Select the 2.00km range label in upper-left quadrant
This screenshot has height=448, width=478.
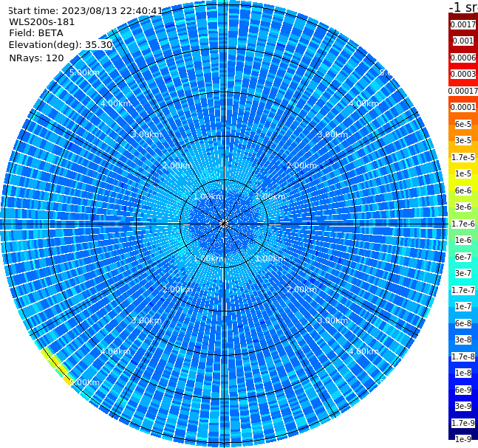coord(178,165)
